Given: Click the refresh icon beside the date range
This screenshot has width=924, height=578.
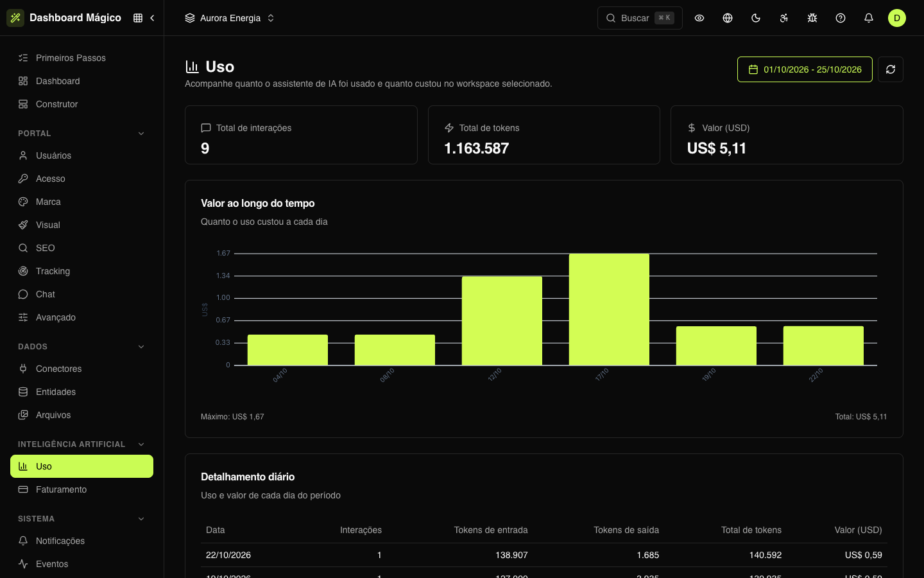Looking at the screenshot, I should [891, 69].
